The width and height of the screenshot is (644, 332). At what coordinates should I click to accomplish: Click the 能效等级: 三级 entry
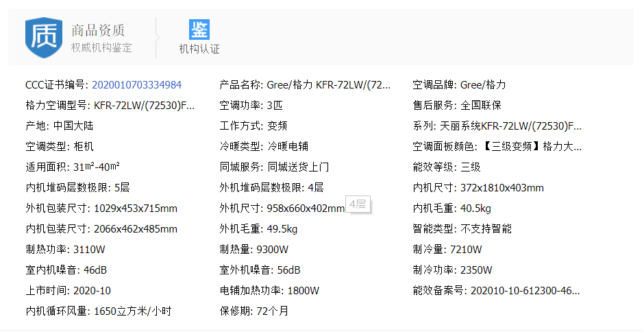coord(447,167)
